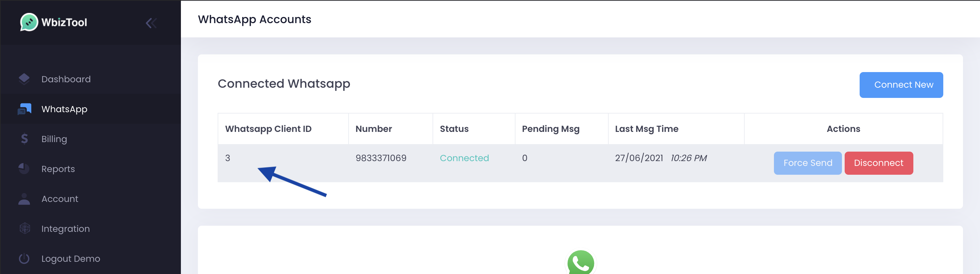Click the large green WhatsApp phone icon
Viewport: 980px width, 274px height.
click(580, 262)
